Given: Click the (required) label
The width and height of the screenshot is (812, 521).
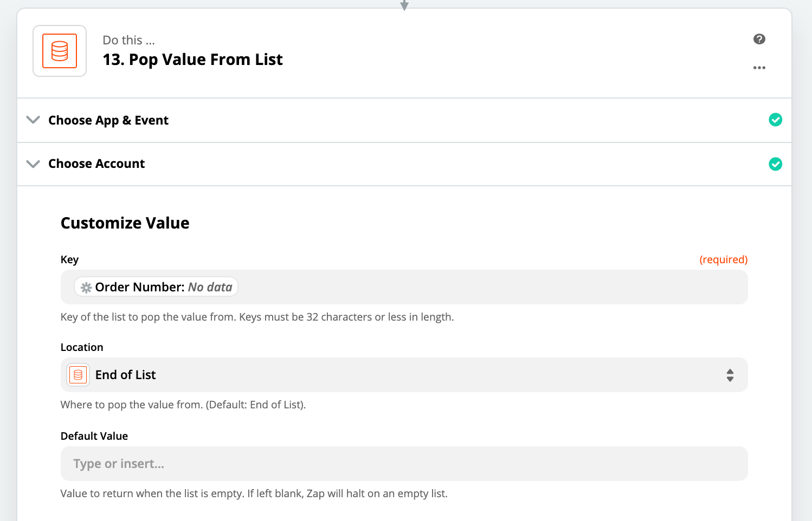Looking at the screenshot, I should coord(723,259).
